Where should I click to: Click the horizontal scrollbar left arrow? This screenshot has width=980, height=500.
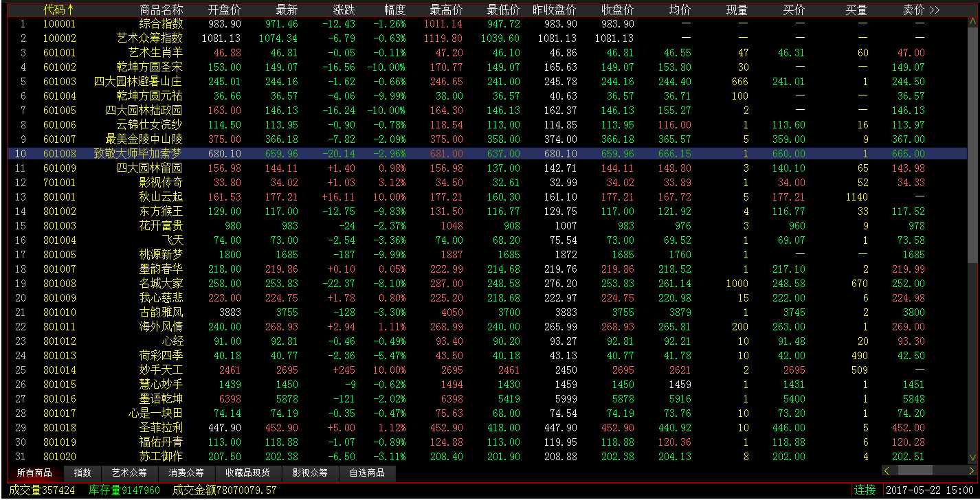pyautogui.click(x=887, y=470)
